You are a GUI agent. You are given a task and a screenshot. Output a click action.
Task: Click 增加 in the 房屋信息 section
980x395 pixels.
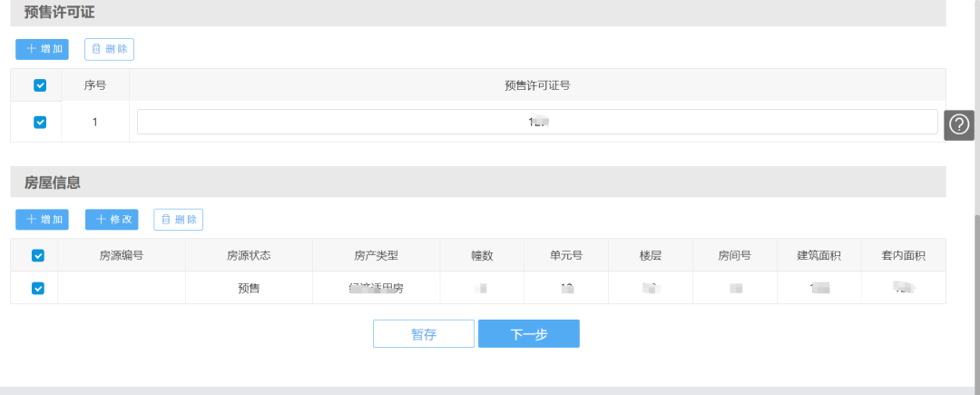[x=42, y=219]
